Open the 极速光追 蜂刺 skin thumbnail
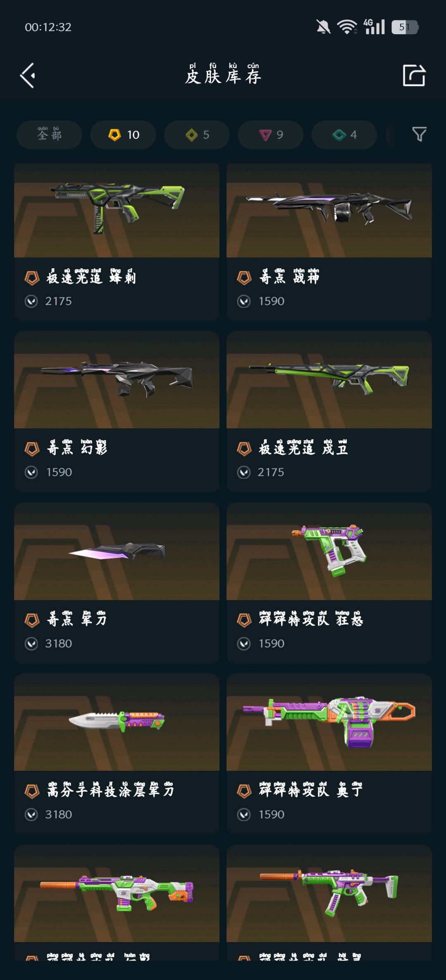 tap(116, 210)
